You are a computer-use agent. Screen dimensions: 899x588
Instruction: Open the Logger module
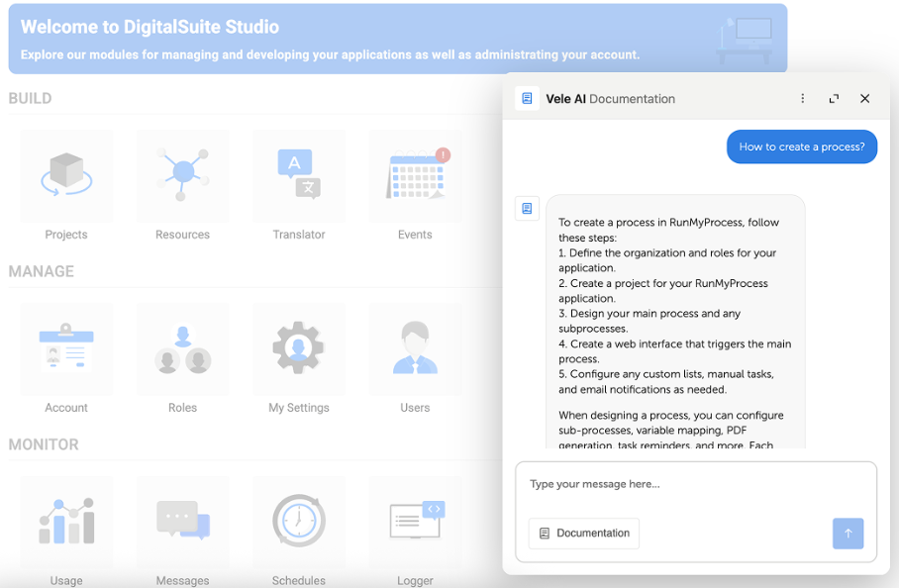pyautogui.click(x=415, y=523)
